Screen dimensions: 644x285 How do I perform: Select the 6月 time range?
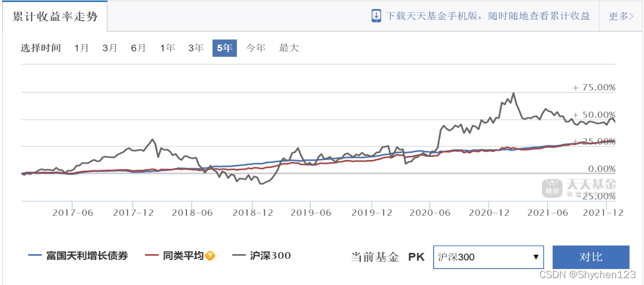pyautogui.click(x=138, y=48)
